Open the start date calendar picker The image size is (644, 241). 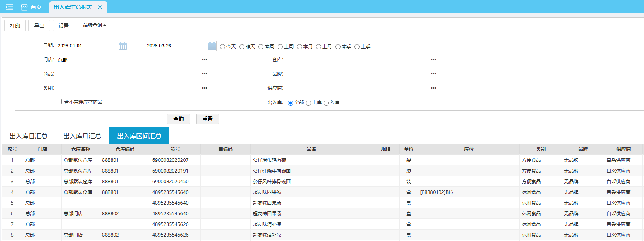coord(123,46)
